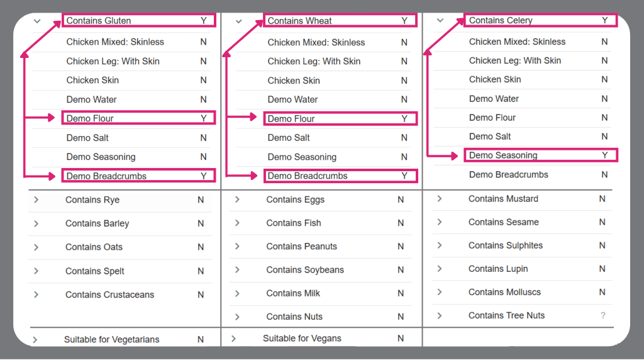Collapse the Contains Celery section
Image resolution: width=644 pixels, height=360 pixels.
(440, 21)
